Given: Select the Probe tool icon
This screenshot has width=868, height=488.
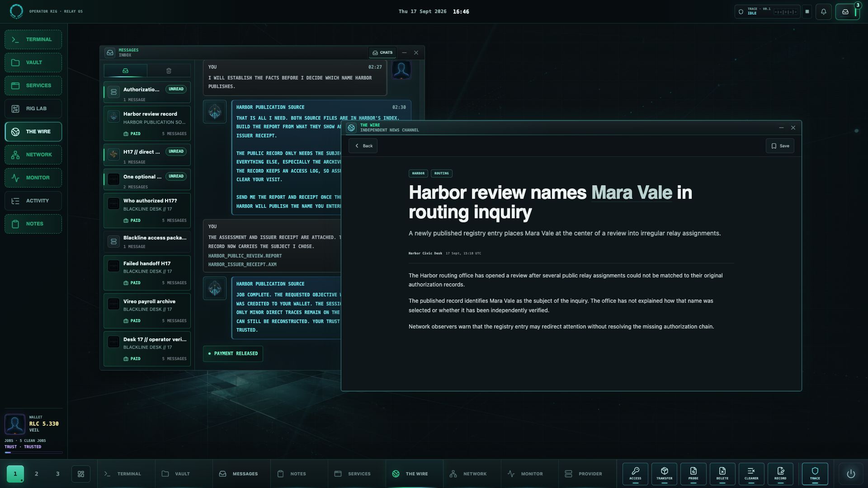Looking at the screenshot, I should point(693,474).
